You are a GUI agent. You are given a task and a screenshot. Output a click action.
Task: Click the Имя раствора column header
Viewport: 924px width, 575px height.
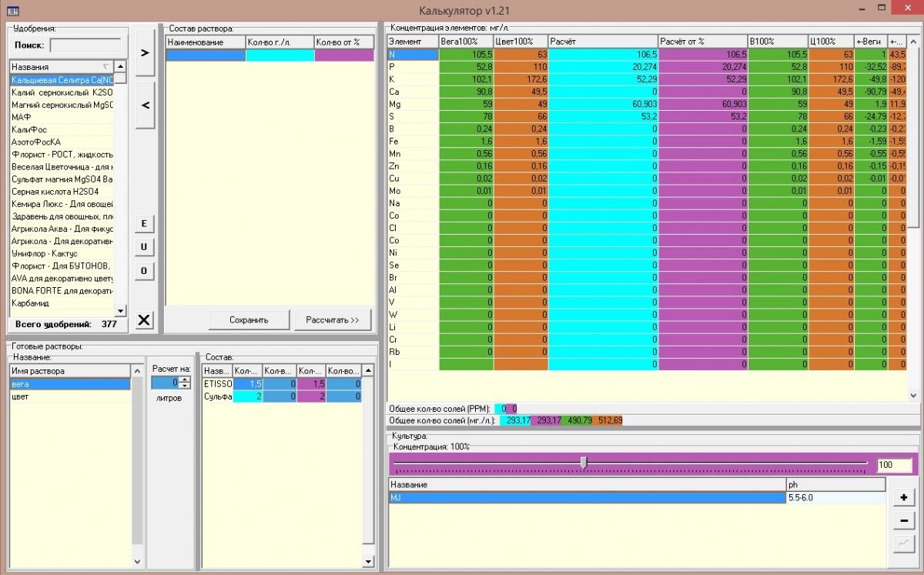click(70, 371)
